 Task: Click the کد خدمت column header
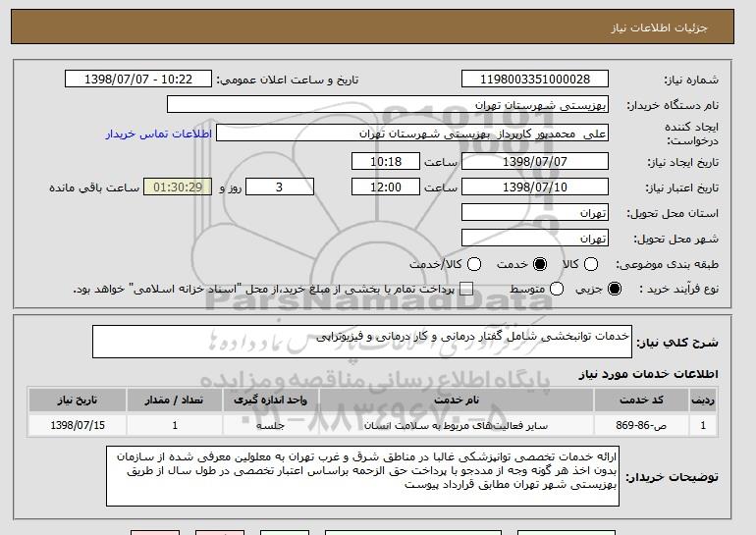(x=641, y=401)
